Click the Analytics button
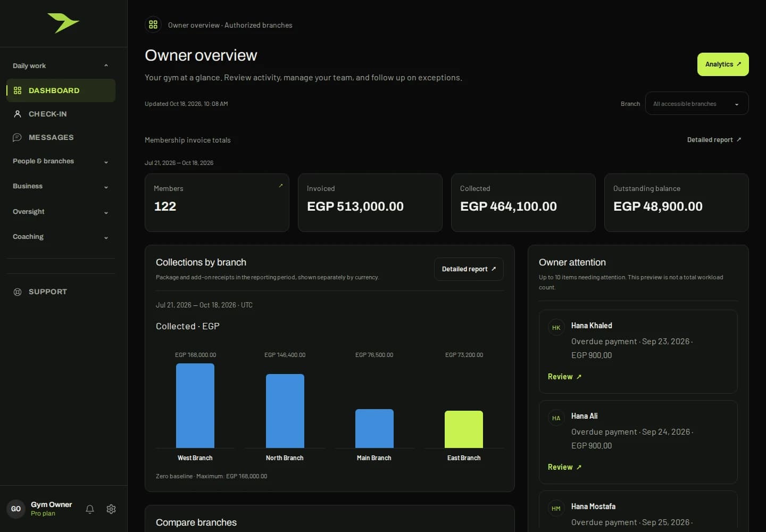 [723, 64]
